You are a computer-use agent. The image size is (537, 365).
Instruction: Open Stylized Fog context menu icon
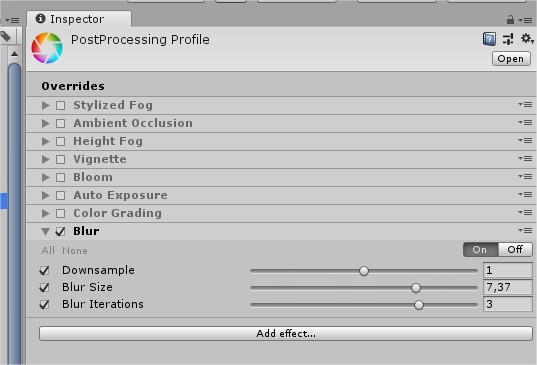pyautogui.click(x=525, y=104)
